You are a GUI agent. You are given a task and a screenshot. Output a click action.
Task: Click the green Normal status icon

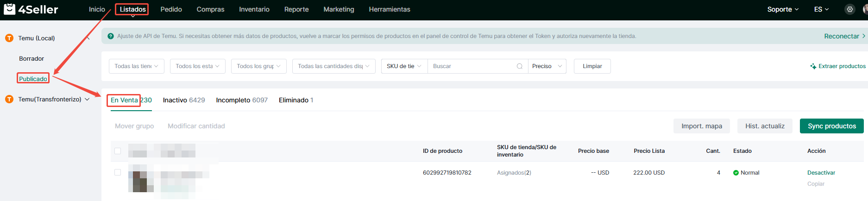[x=736, y=173]
